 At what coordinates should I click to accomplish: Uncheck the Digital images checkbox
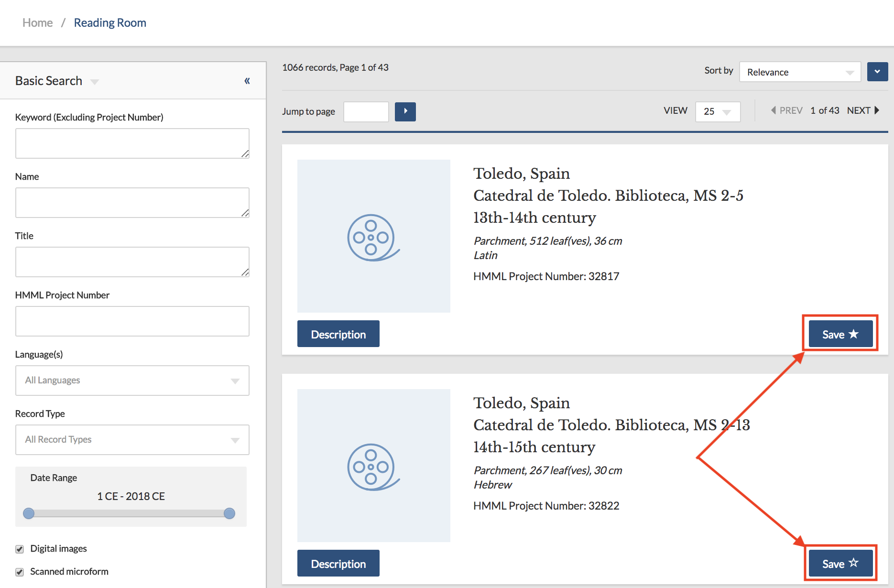point(20,549)
